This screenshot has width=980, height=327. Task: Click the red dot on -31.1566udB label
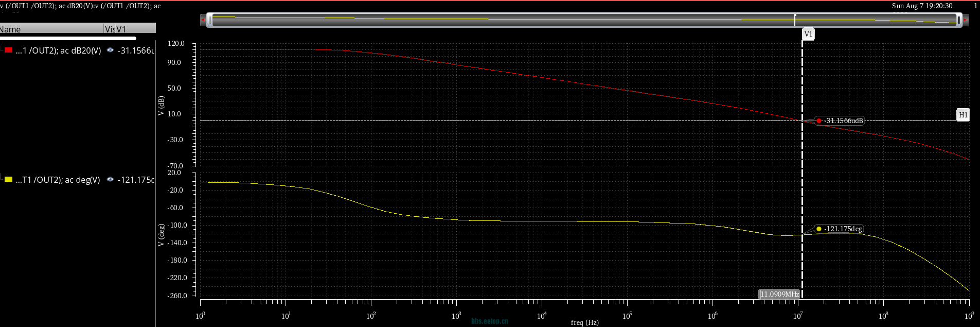coord(819,121)
